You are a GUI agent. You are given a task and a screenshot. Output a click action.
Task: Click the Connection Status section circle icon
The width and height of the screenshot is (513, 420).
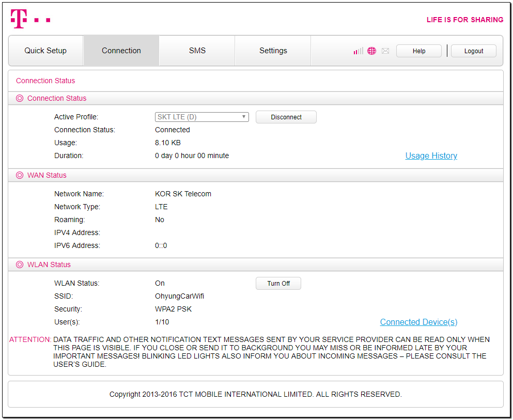tap(20, 98)
